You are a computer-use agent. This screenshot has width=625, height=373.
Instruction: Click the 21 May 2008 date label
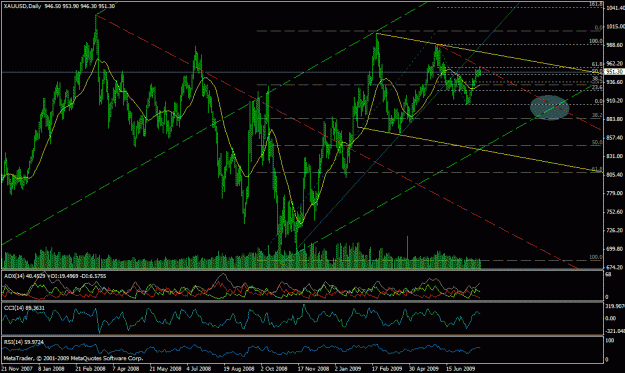click(165, 369)
